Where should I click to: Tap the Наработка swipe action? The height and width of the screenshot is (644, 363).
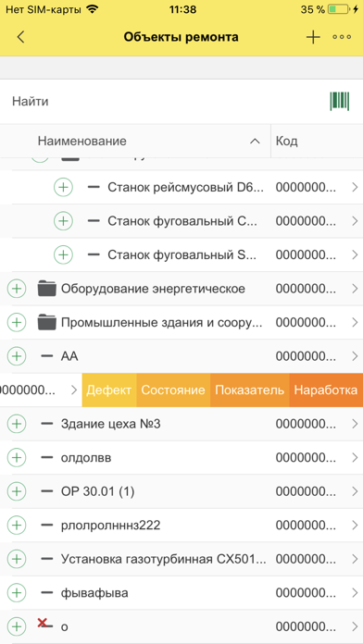coord(326,390)
